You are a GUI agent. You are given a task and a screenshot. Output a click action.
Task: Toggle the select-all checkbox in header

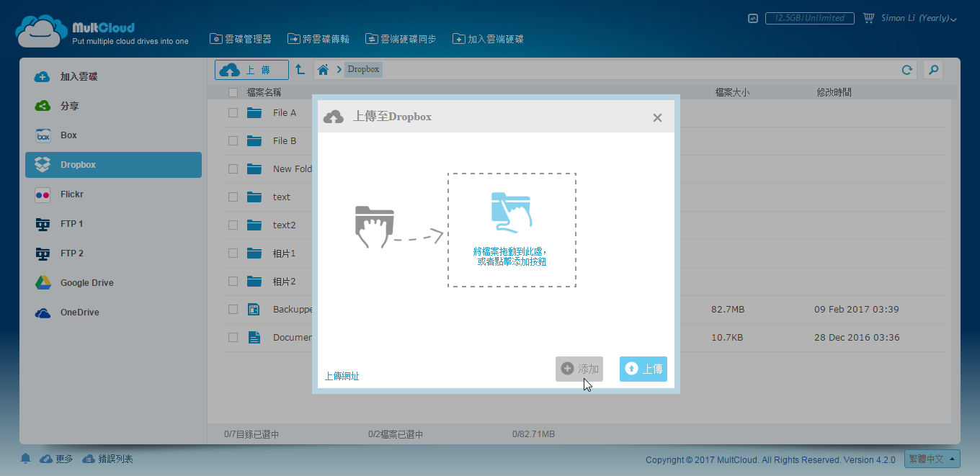pyautogui.click(x=233, y=92)
